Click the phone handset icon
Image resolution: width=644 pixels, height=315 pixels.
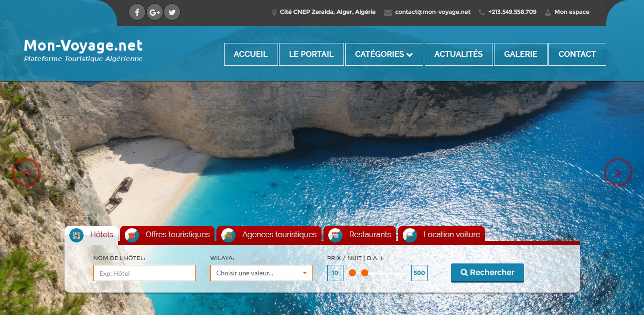[x=482, y=12]
